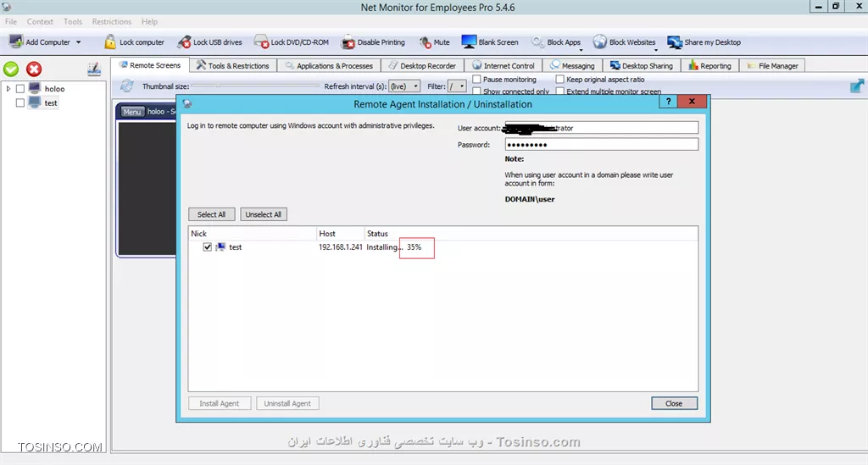Image resolution: width=868 pixels, height=465 pixels.
Task: Expand the holoo tree node
Action: click(x=8, y=88)
